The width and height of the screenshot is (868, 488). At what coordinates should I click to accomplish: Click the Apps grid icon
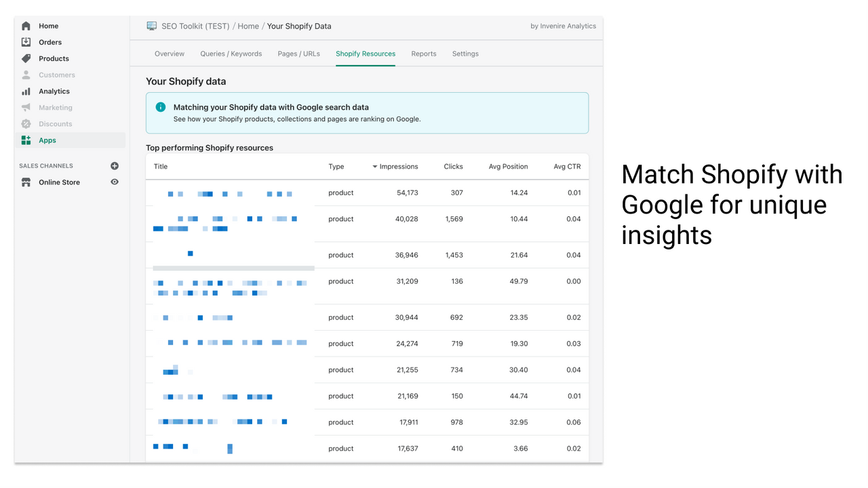[26, 140]
